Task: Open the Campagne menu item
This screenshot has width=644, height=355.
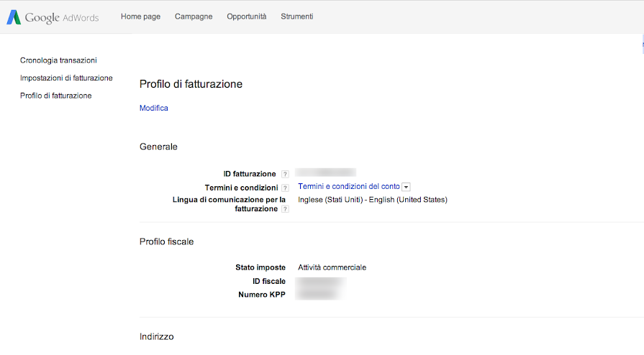Action: click(194, 17)
